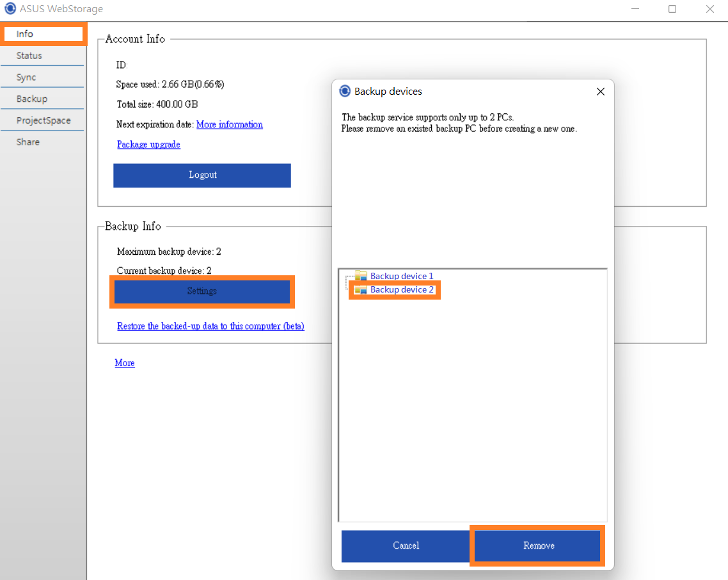Screen dimensions: 728x580
Task: Open the More link
Action: (x=125, y=363)
